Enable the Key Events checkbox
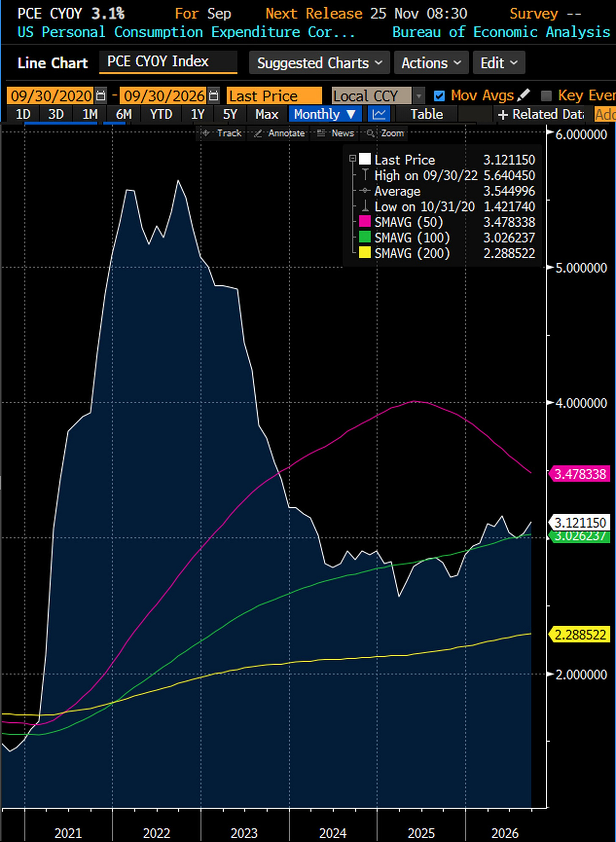Screen dimensions: 616x842 (x=547, y=96)
